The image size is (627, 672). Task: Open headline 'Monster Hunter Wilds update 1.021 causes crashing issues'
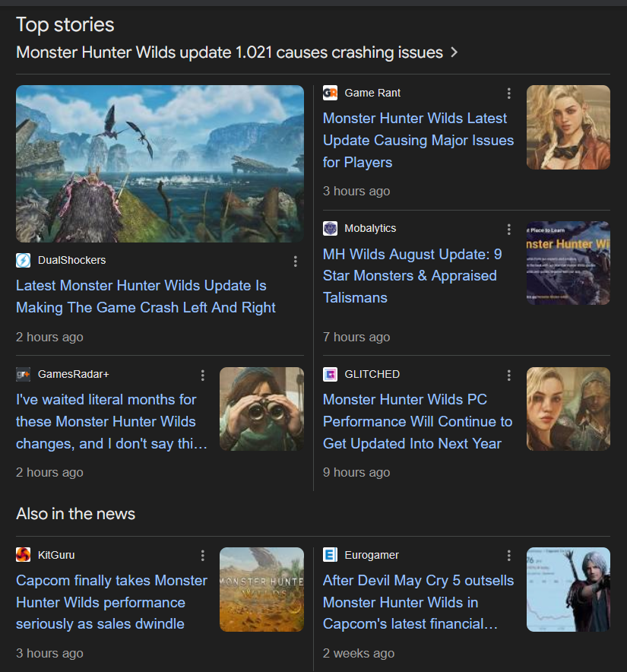tap(230, 52)
